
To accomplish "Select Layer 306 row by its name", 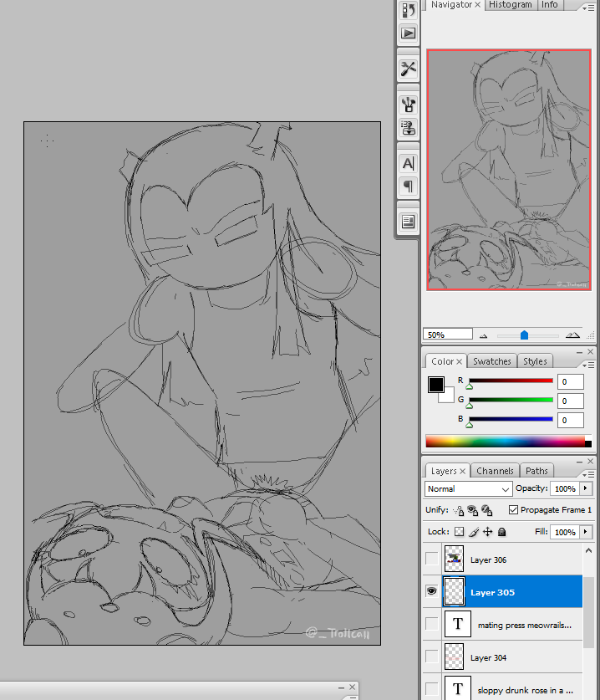I will (488, 559).
